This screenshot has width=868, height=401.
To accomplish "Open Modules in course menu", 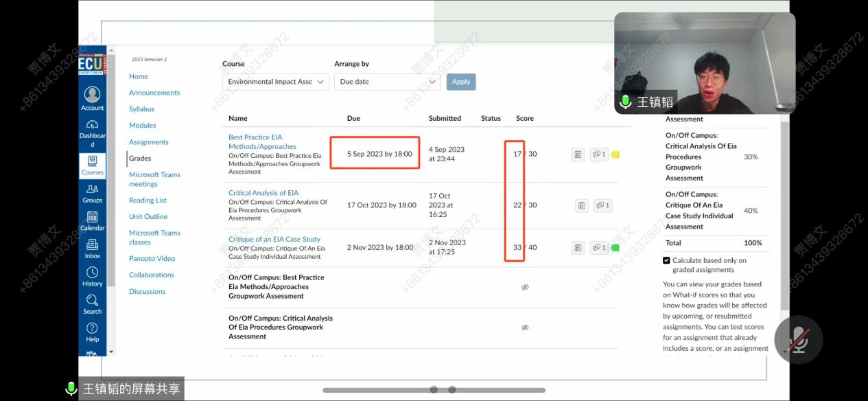I will (142, 126).
